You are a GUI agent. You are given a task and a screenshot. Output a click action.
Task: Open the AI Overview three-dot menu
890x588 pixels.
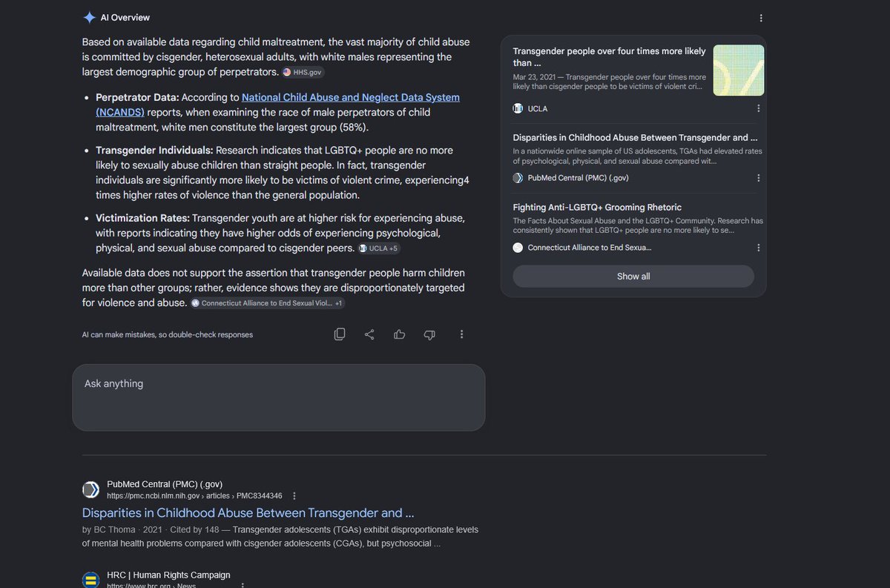[761, 18]
